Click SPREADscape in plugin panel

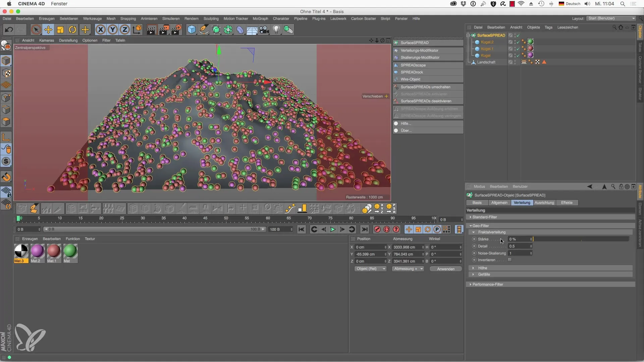[x=428, y=65]
